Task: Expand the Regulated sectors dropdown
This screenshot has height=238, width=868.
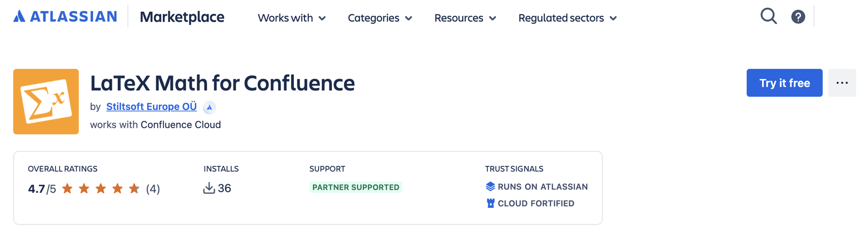Action: (x=567, y=18)
